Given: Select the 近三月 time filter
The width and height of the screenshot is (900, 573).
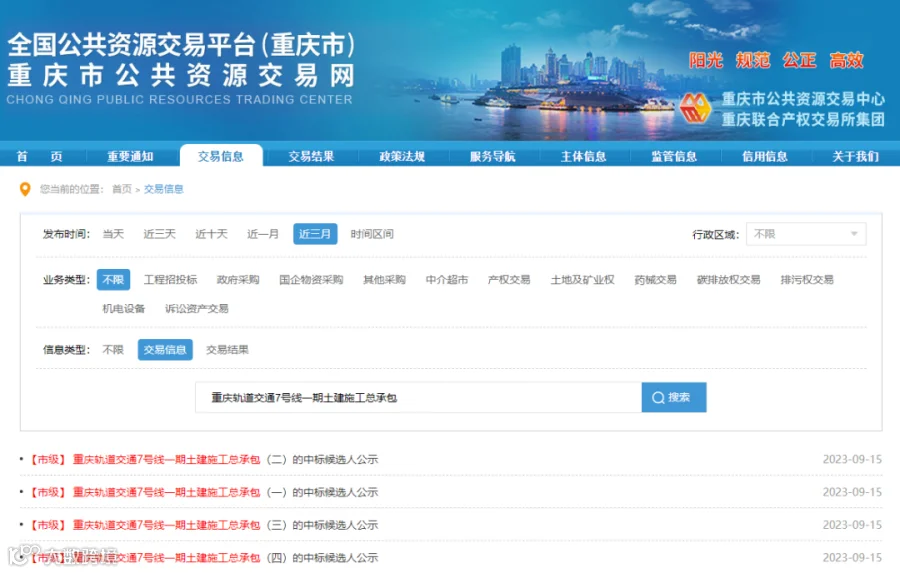Looking at the screenshot, I should (x=315, y=234).
